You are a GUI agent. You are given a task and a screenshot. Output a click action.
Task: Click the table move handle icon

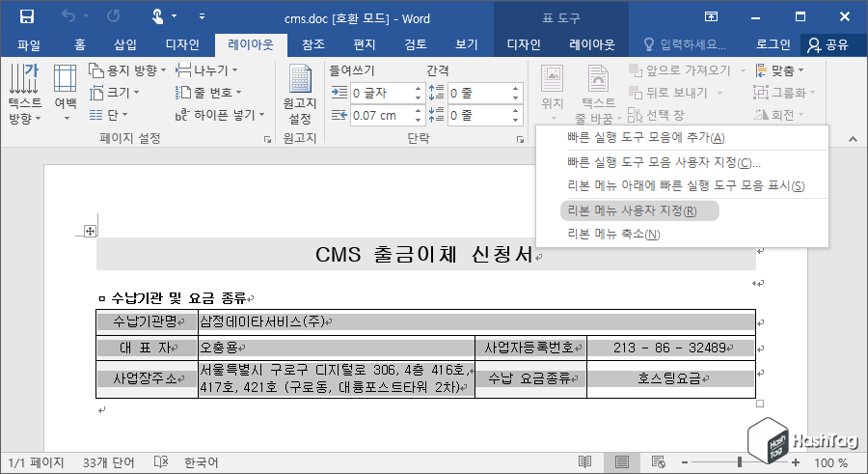click(90, 231)
